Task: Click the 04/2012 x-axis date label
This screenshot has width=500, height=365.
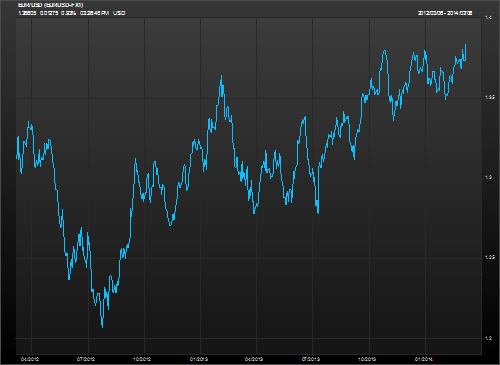Action: coord(30,359)
